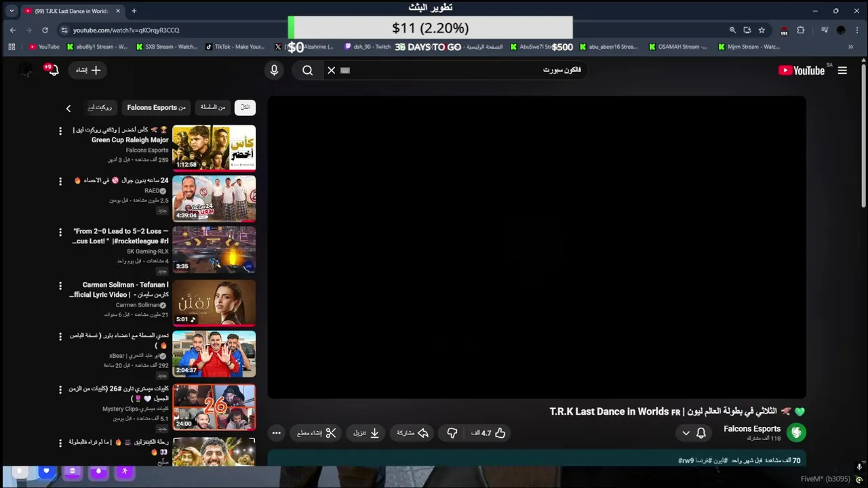Clear the search box with the X icon

331,70
